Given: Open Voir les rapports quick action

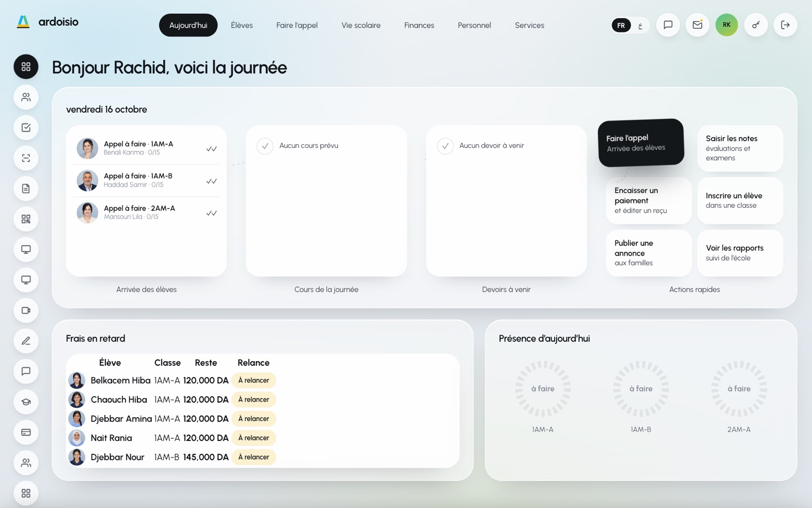Looking at the screenshot, I should pos(740,253).
